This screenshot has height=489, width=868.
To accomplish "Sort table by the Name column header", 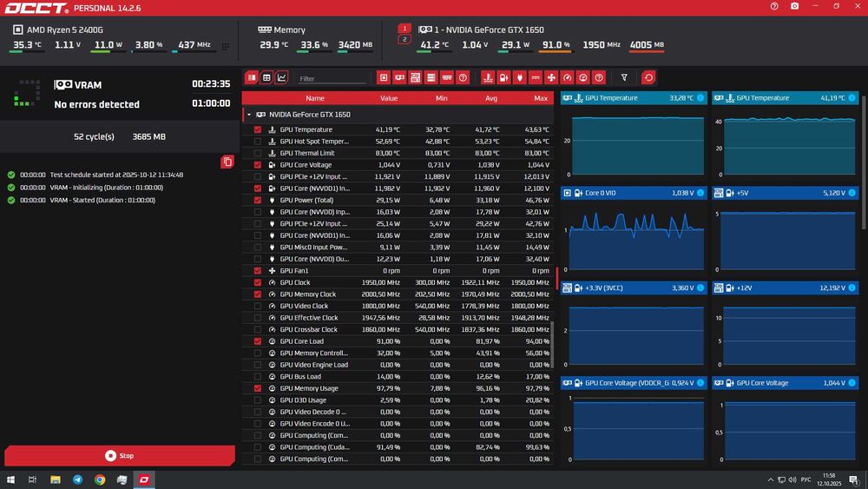I will tap(315, 98).
